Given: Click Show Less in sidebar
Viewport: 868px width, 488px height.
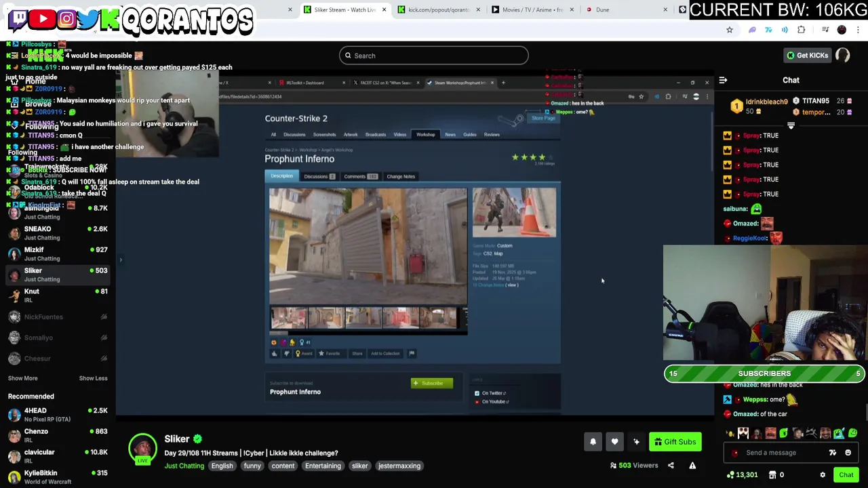Looking at the screenshot, I should pyautogui.click(x=93, y=378).
